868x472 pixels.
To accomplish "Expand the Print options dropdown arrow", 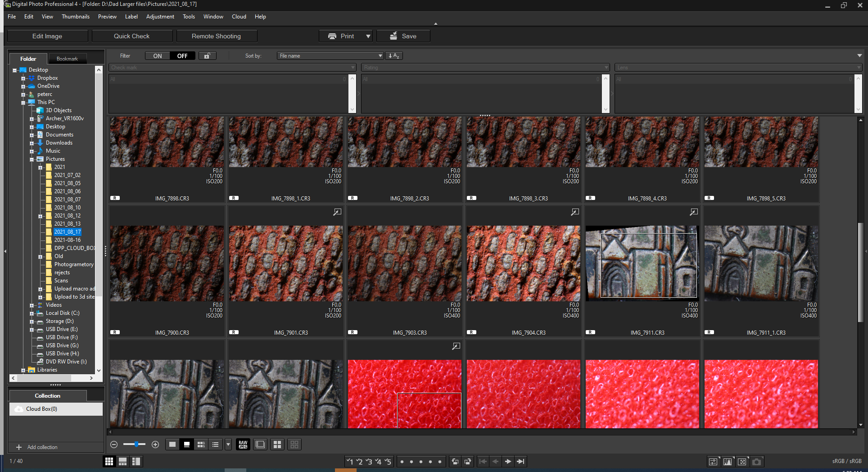I will (368, 36).
